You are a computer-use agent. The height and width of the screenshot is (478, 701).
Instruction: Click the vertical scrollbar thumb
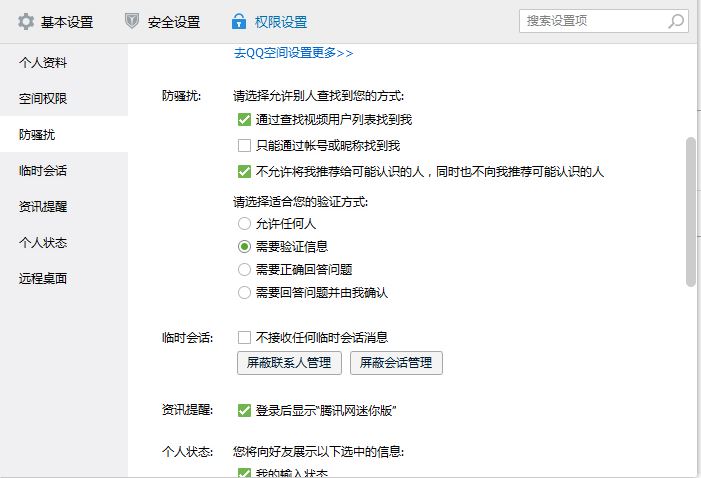(x=690, y=212)
